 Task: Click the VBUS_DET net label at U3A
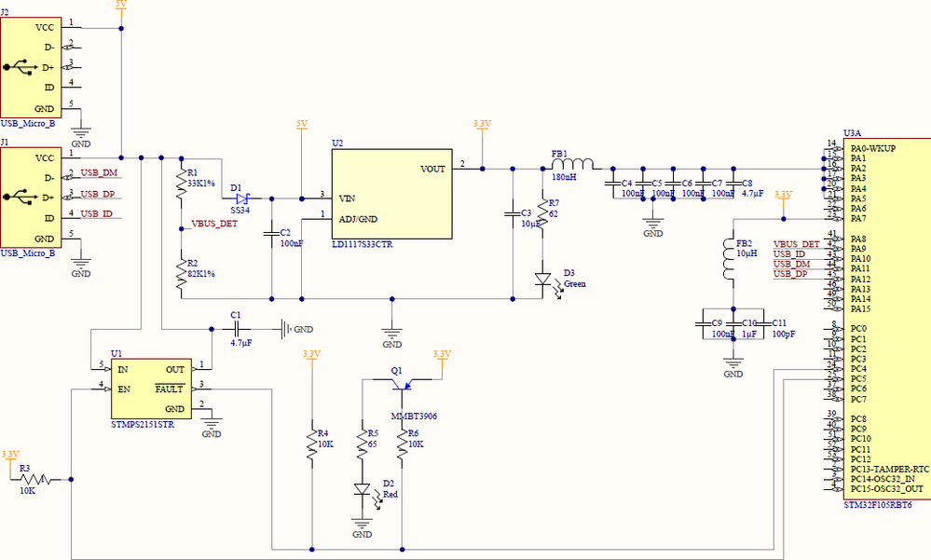click(x=796, y=244)
